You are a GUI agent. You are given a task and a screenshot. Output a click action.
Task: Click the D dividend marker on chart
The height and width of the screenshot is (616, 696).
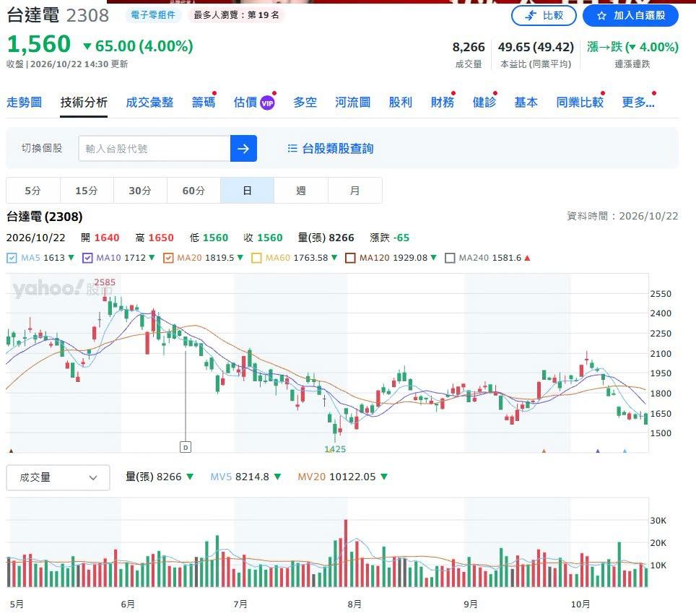(x=186, y=447)
